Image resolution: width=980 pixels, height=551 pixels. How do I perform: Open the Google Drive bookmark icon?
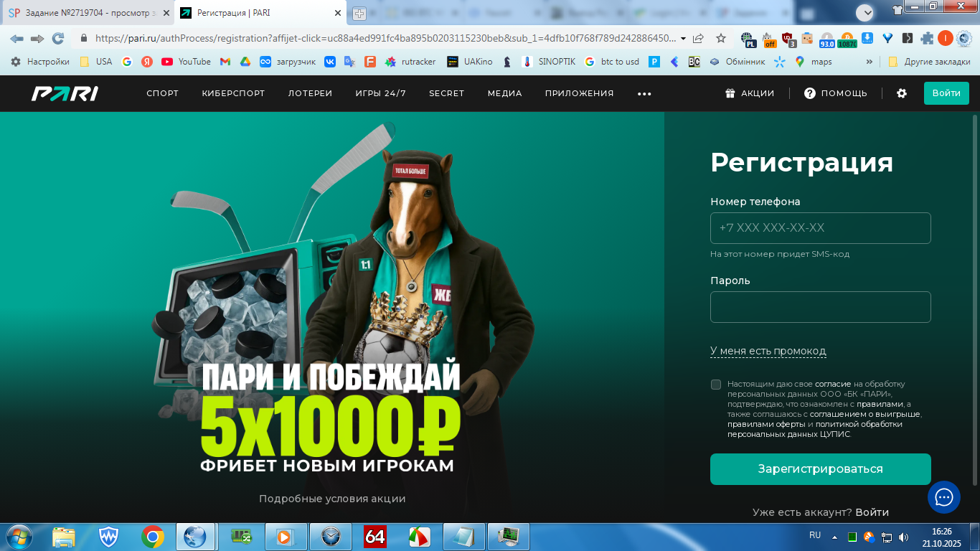(245, 62)
